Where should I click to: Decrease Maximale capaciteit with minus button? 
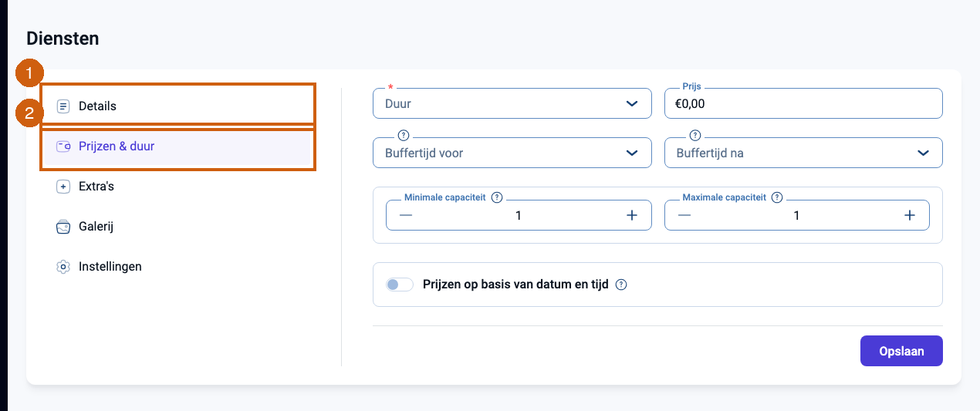click(x=684, y=215)
